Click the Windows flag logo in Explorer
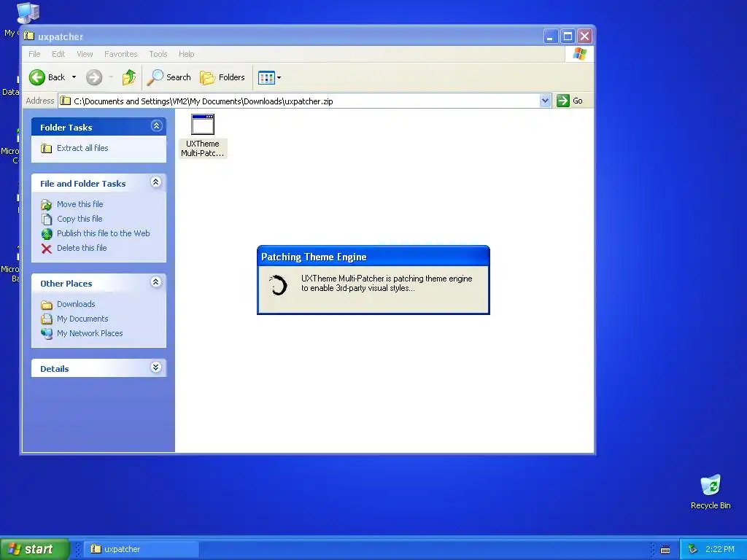747x560 pixels. click(x=579, y=54)
